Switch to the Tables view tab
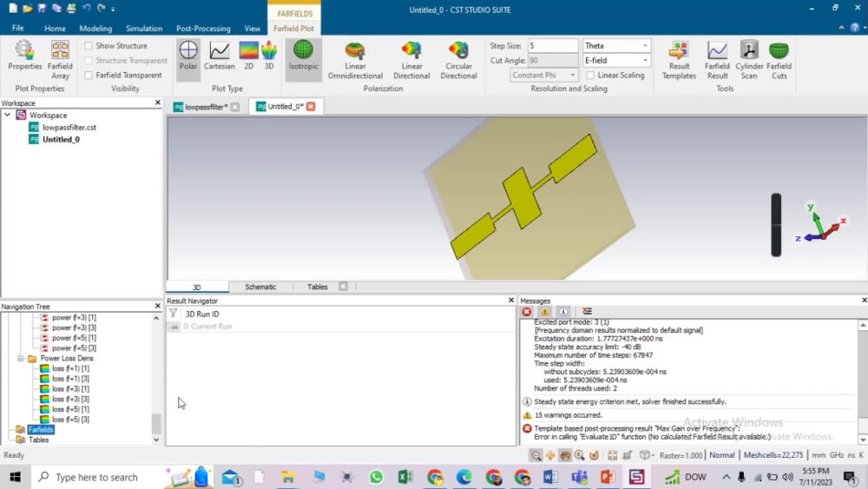 point(317,287)
